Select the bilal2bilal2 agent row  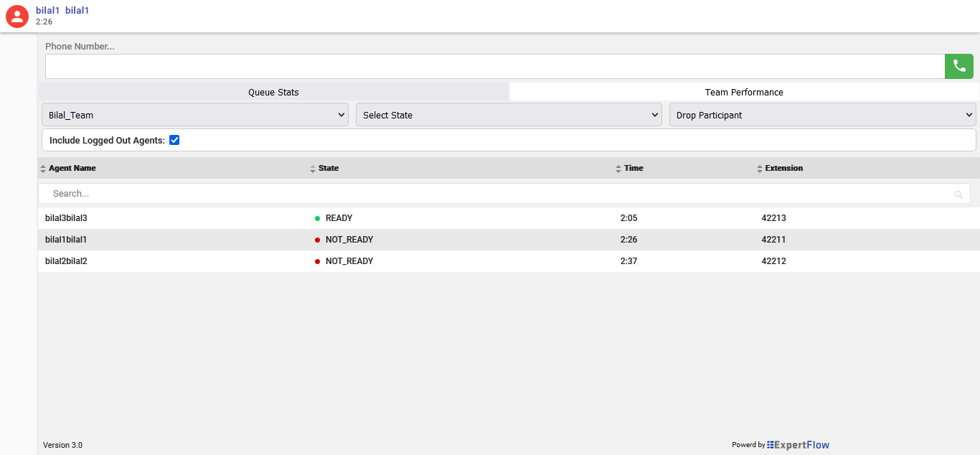pos(66,261)
